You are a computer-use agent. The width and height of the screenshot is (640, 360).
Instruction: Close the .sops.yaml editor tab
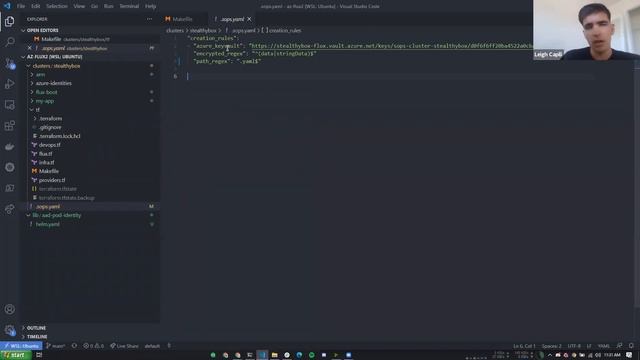coord(249,19)
